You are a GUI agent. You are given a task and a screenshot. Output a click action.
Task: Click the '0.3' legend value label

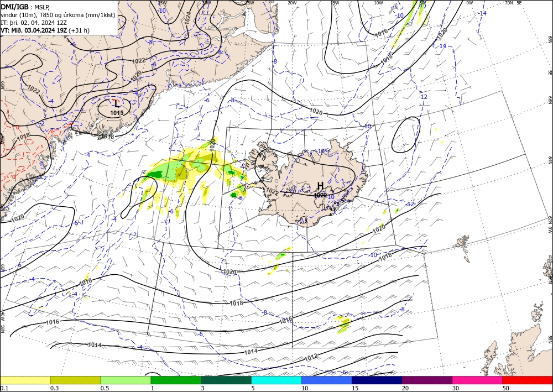[x=54, y=388]
